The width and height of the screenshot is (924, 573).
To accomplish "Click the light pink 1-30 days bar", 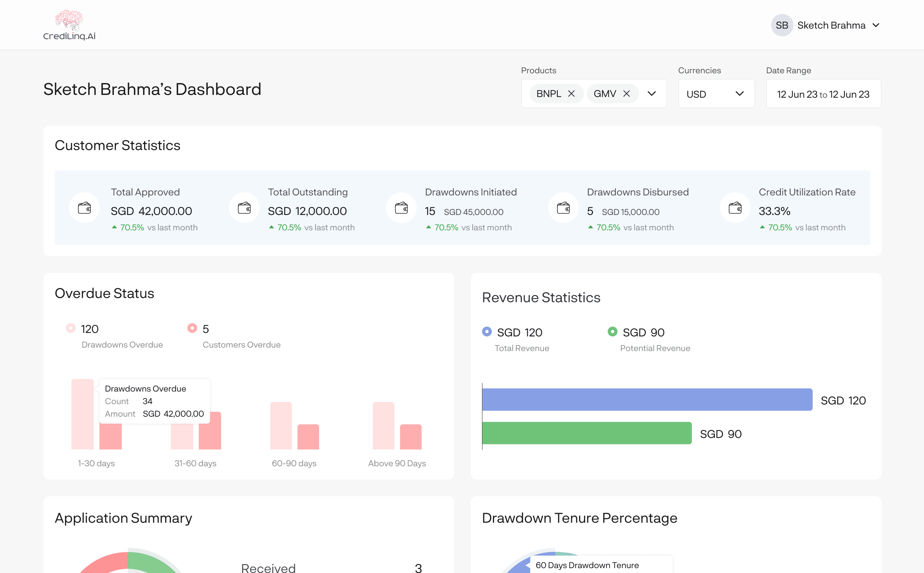I will 82,414.
